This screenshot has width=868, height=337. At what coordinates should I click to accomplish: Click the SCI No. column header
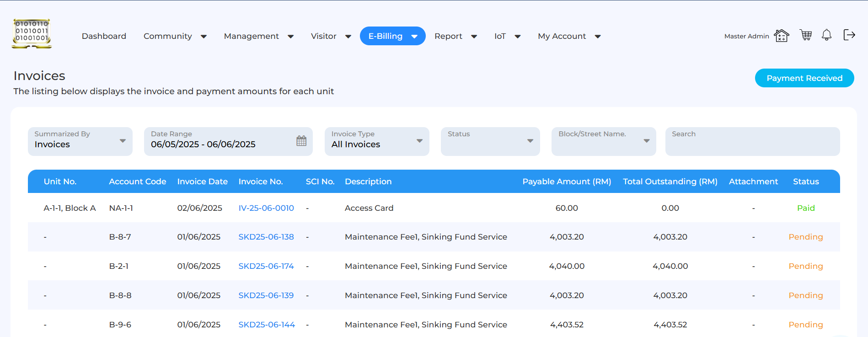[x=320, y=182]
